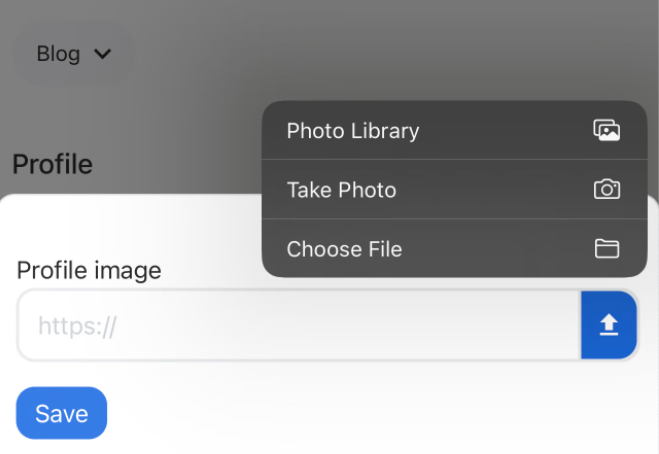Click the Profile heading text
The height and width of the screenshot is (454, 659).
pos(52,164)
